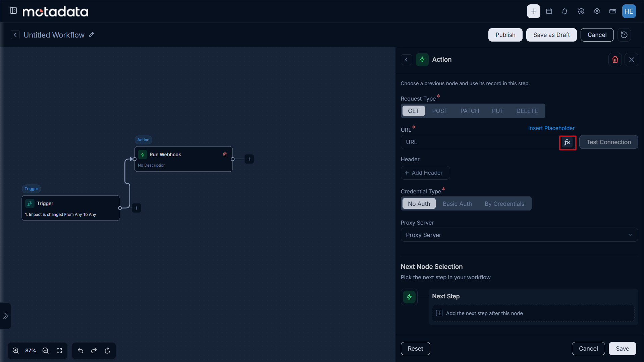Open the Proxy Server dropdown
644x362 pixels.
click(x=519, y=235)
